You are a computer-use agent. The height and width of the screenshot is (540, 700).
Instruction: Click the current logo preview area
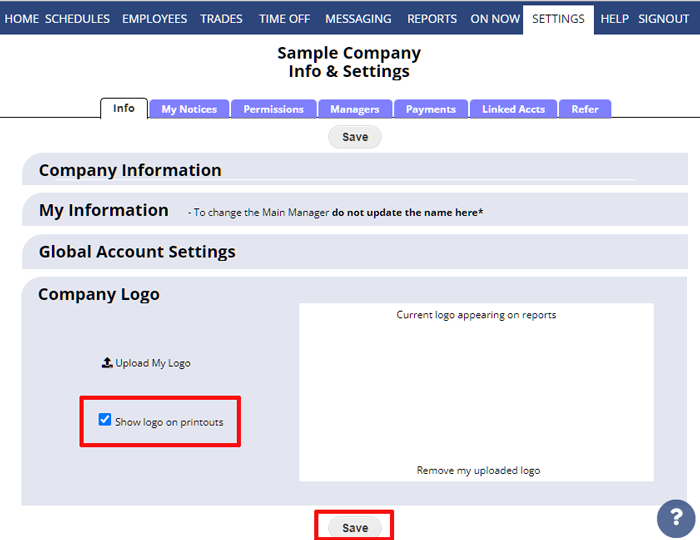click(476, 392)
